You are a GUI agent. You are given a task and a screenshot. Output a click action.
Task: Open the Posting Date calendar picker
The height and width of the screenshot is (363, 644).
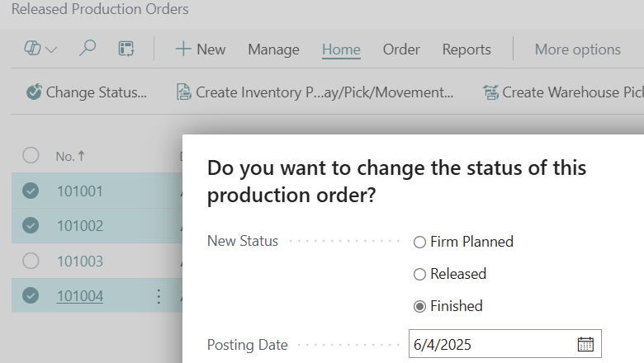585,345
